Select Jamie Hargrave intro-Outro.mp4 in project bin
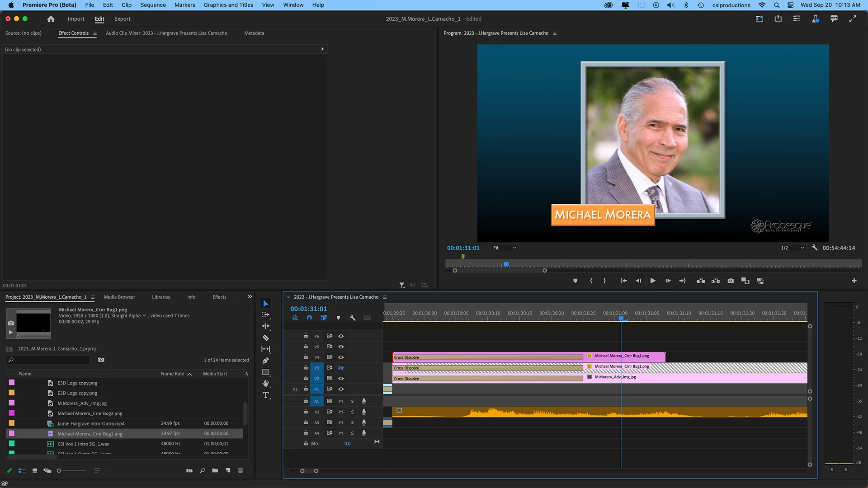Image resolution: width=868 pixels, height=488 pixels. 91,423
